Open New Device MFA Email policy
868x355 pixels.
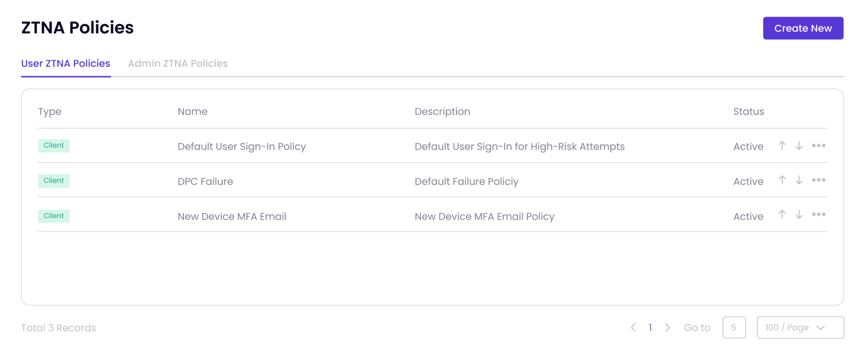232,216
